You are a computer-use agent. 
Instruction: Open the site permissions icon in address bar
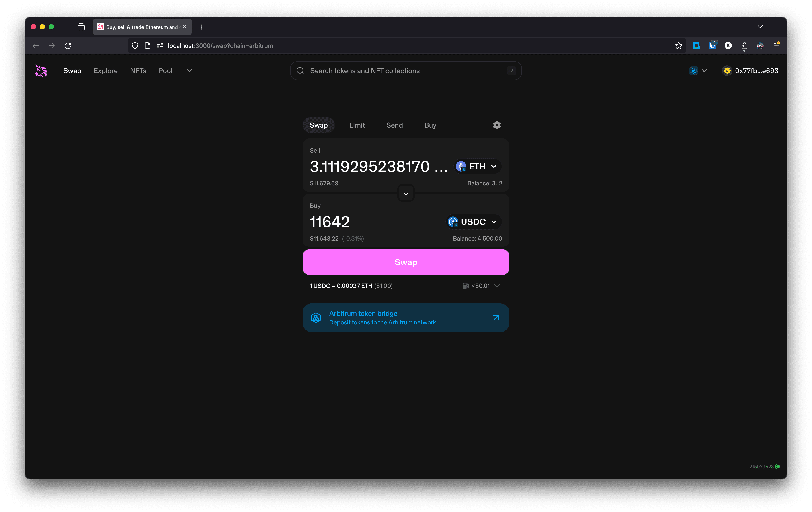coord(160,45)
